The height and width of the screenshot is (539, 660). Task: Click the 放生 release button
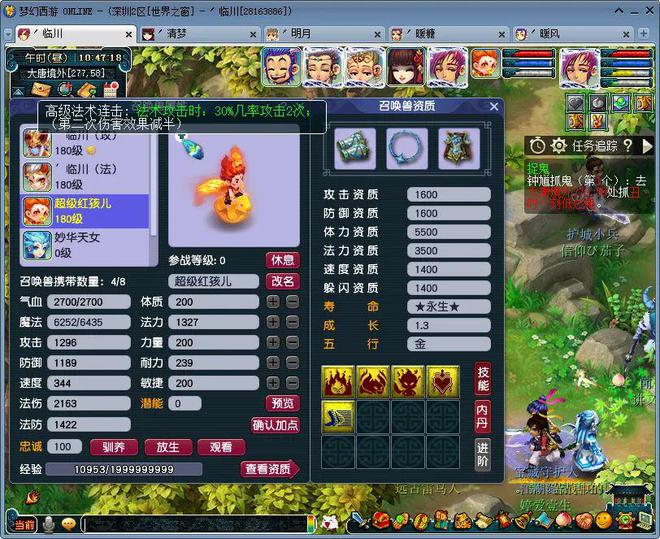[168, 447]
